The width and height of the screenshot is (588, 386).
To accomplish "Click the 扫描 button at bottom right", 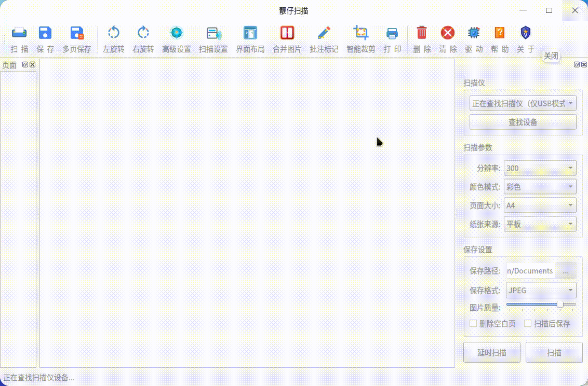I will (554, 352).
